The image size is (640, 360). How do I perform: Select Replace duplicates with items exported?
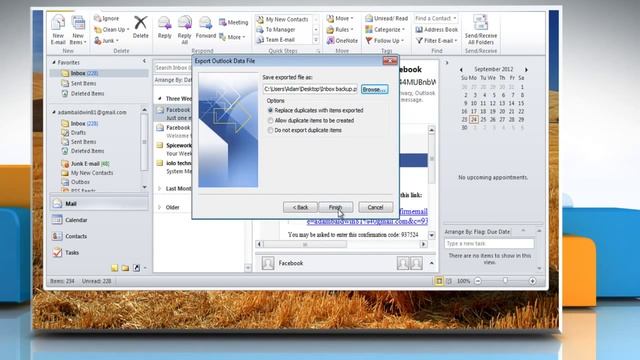point(315,110)
